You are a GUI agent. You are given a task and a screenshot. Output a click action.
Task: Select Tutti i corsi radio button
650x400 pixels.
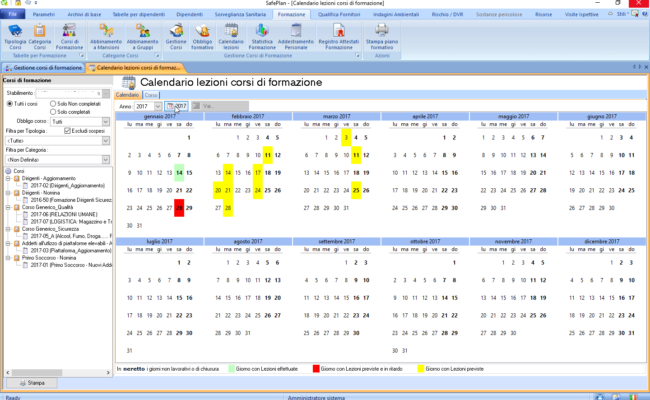click(x=10, y=104)
